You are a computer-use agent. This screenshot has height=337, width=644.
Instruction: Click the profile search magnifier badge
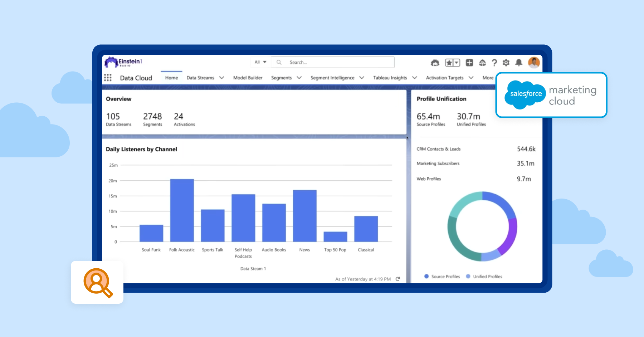click(97, 283)
